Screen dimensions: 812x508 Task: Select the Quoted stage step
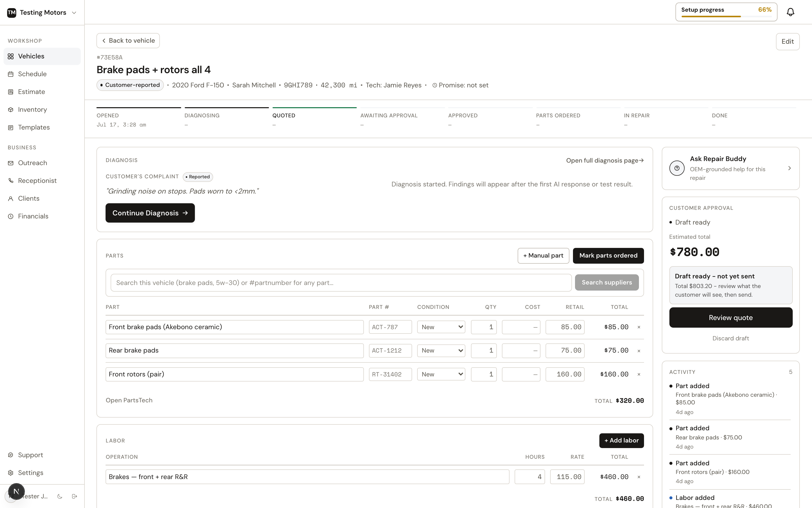314,118
